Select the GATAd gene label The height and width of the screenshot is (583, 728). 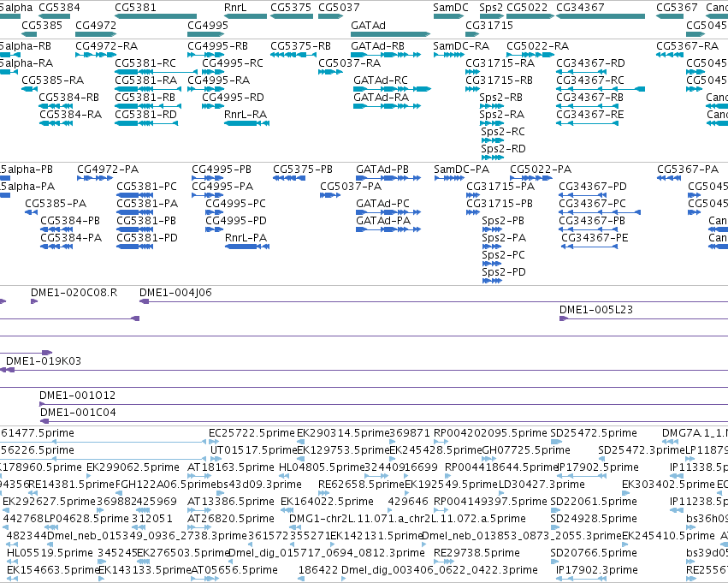368,25
